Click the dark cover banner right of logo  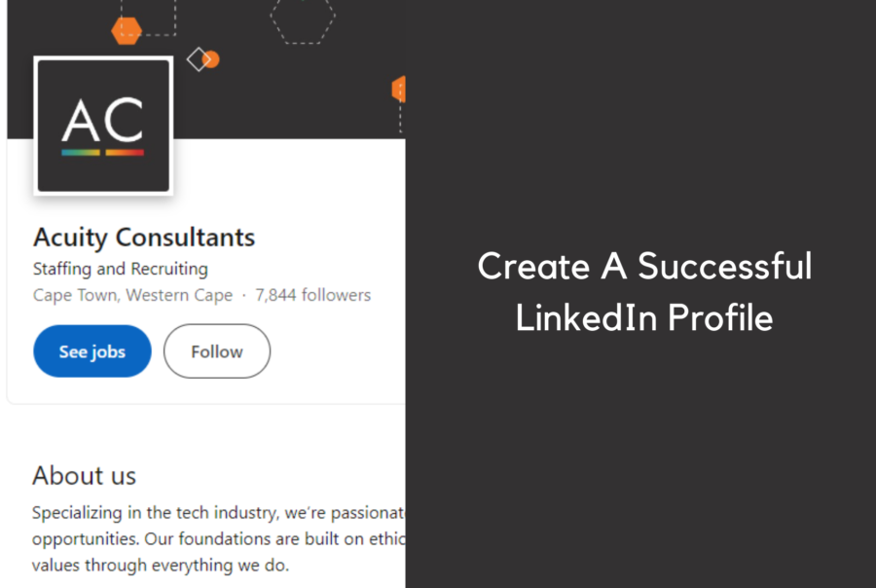tap(292, 97)
